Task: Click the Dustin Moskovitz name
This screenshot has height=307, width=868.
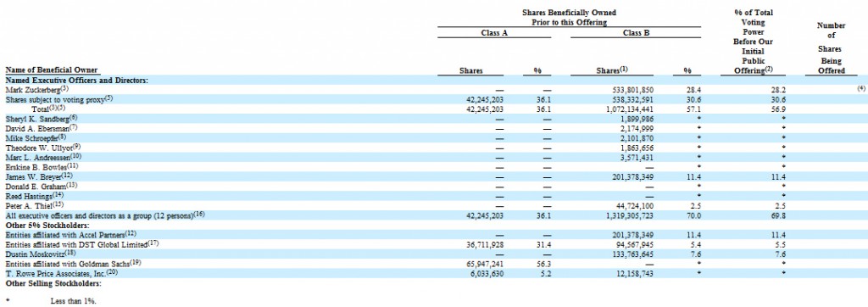Action: 42,254
